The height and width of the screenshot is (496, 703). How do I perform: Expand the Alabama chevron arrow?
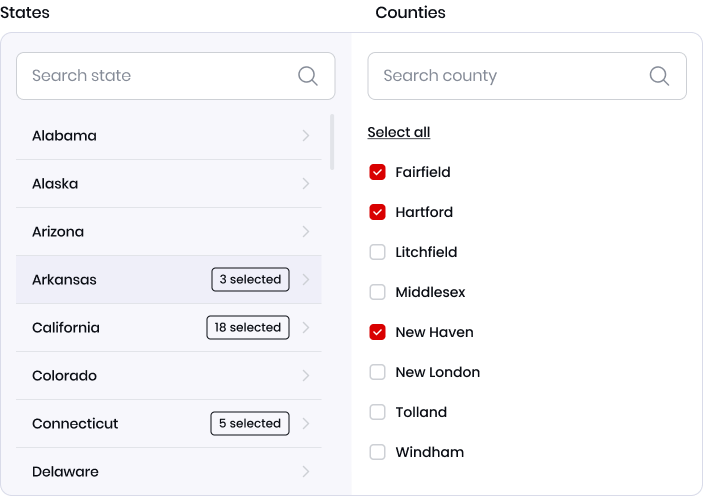point(306,135)
